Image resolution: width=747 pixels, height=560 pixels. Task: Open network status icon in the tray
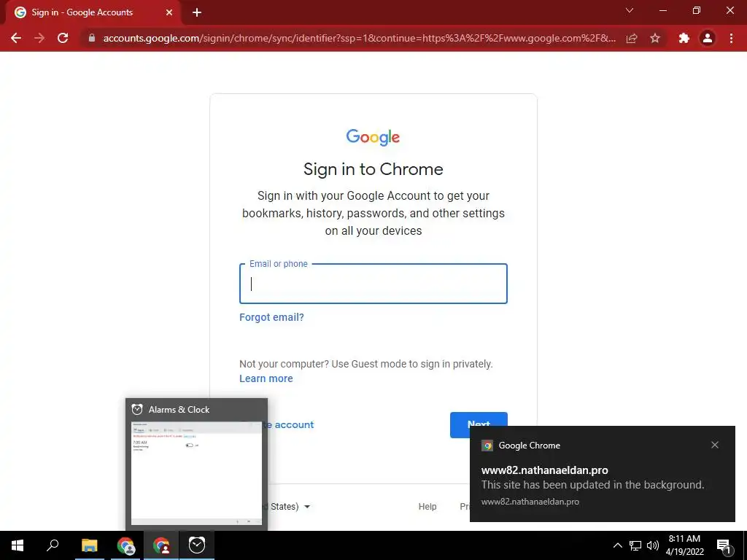click(x=635, y=545)
